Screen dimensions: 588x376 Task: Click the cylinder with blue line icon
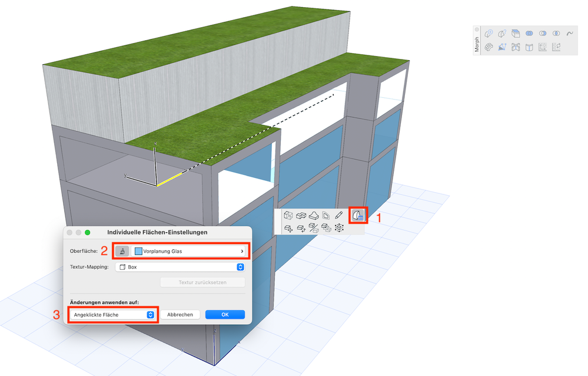(x=529, y=47)
